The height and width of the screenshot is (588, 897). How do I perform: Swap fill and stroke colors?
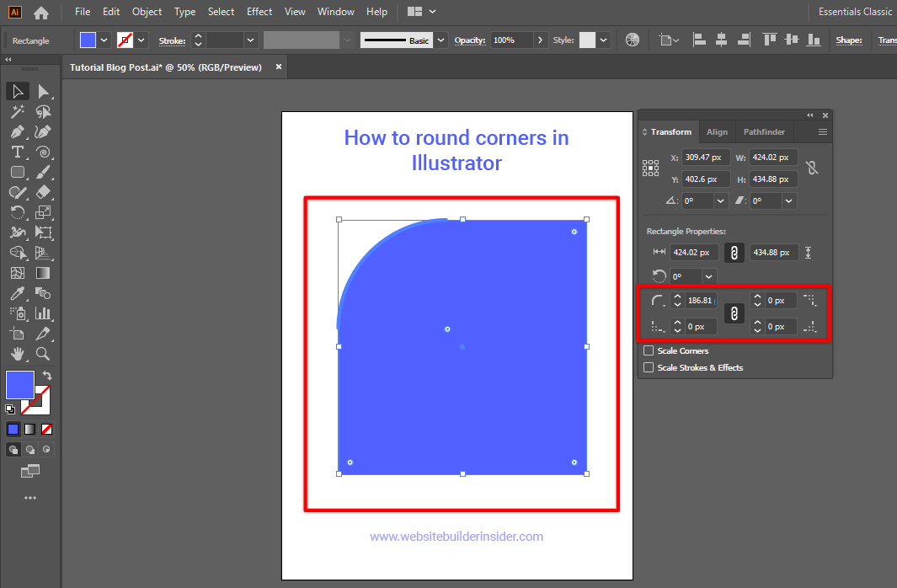click(x=48, y=376)
